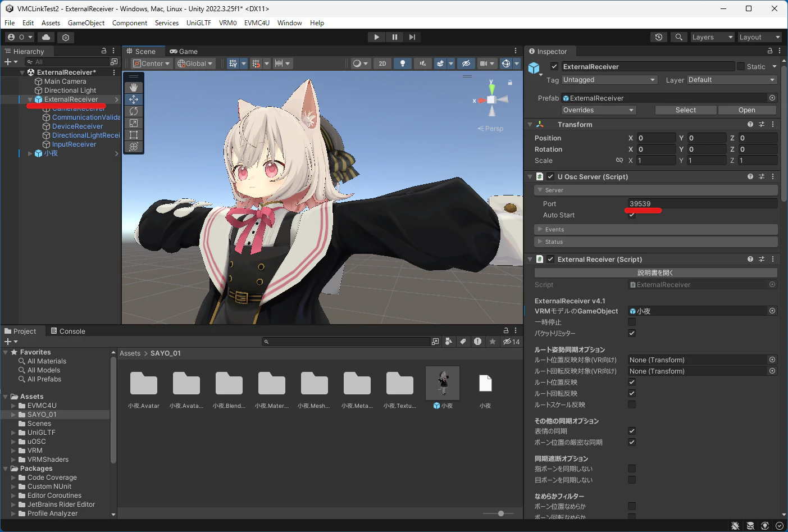Click the prefab Select button

[686, 110]
